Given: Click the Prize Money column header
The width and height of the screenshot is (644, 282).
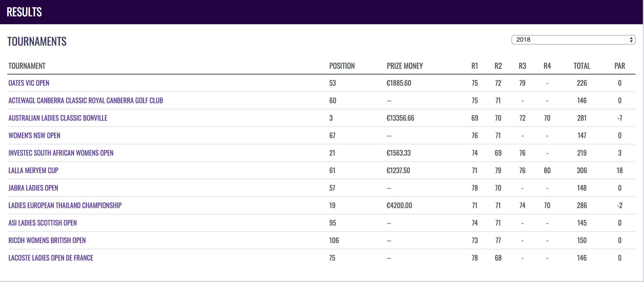Looking at the screenshot, I should click(x=405, y=66).
